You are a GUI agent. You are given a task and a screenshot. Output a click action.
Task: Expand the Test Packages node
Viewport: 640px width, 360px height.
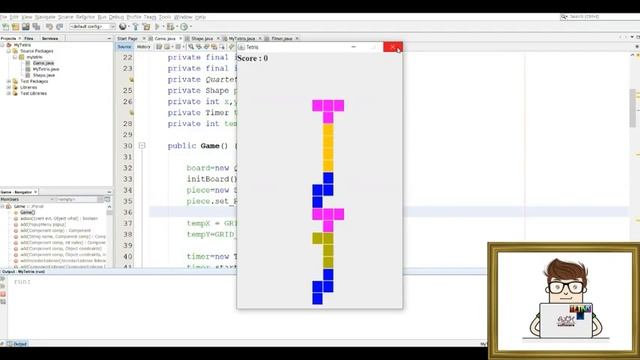[x=9, y=81]
